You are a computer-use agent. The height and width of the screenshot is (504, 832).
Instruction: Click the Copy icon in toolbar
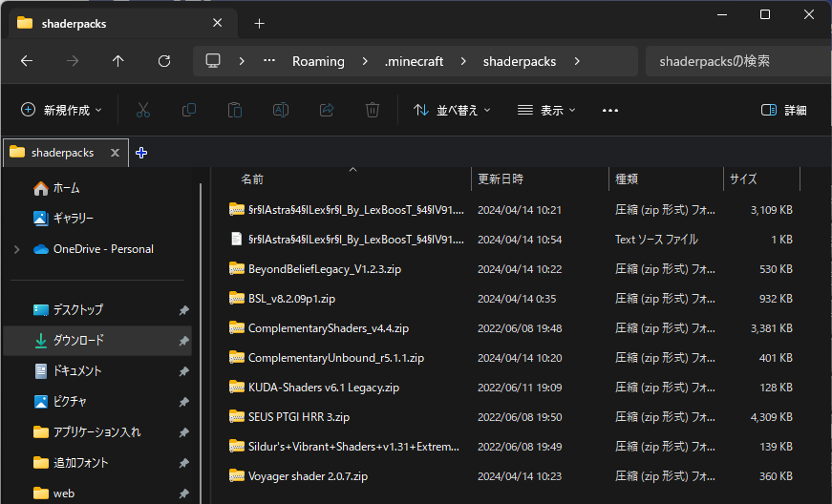tap(189, 110)
